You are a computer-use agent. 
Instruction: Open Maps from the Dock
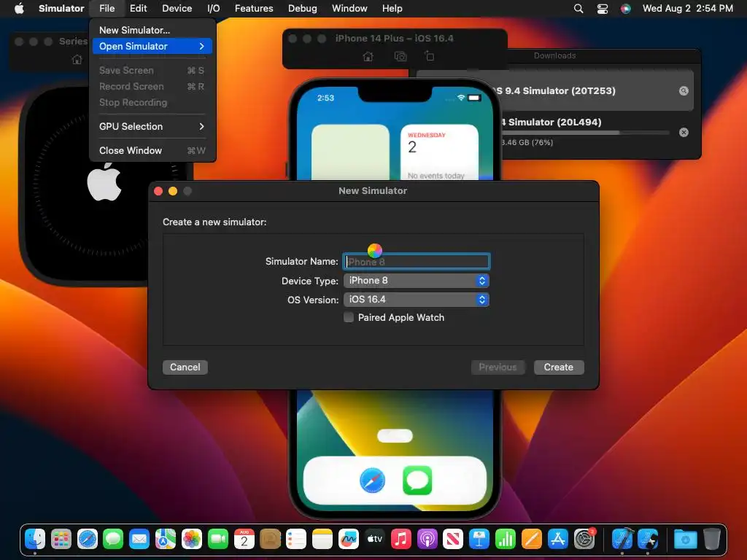pyautogui.click(x=166, y=539)
